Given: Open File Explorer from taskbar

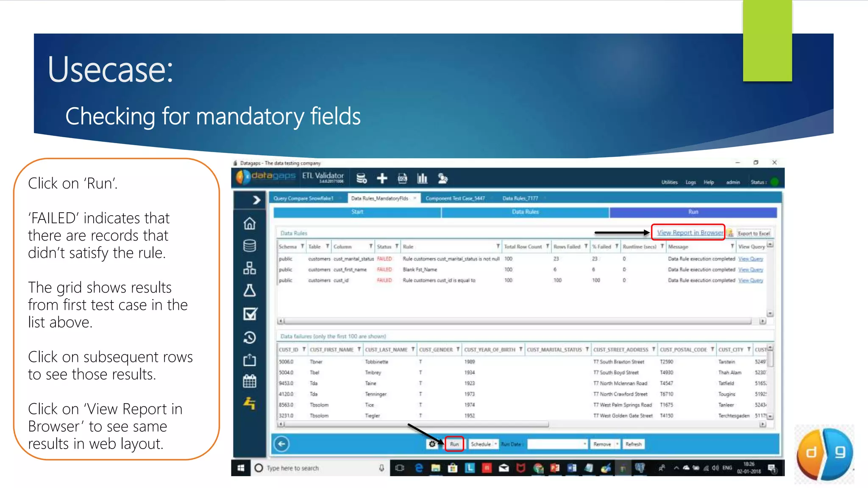Looking at the screenshot, I should coord(436,468).
